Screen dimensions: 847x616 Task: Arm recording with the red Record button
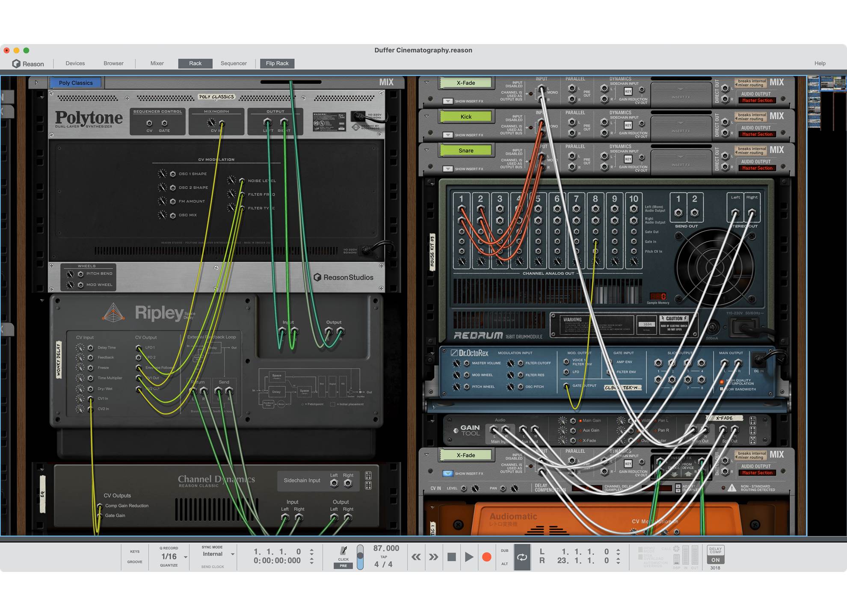pos(486,557)
